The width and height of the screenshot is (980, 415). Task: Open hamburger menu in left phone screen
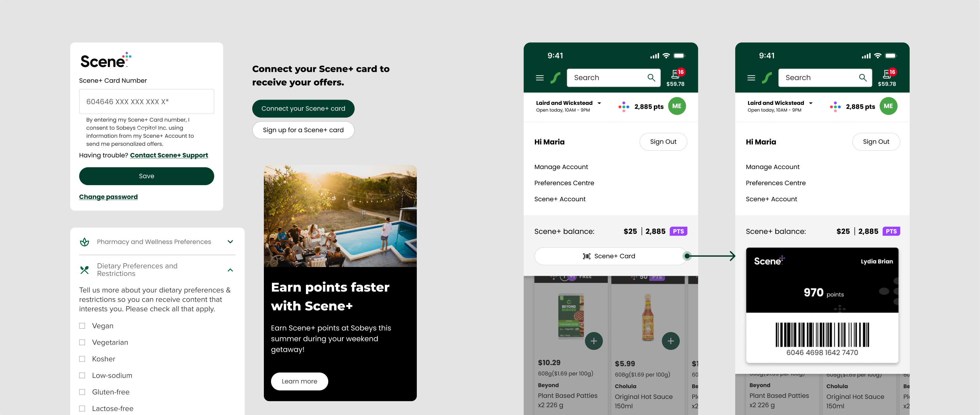coord(539,78)
